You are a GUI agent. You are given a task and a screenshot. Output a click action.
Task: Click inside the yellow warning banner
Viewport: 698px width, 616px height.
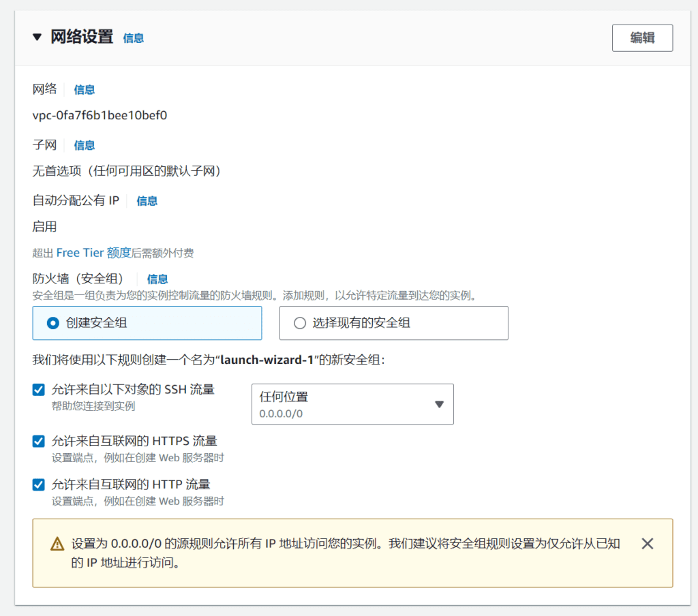click(341, 552)
